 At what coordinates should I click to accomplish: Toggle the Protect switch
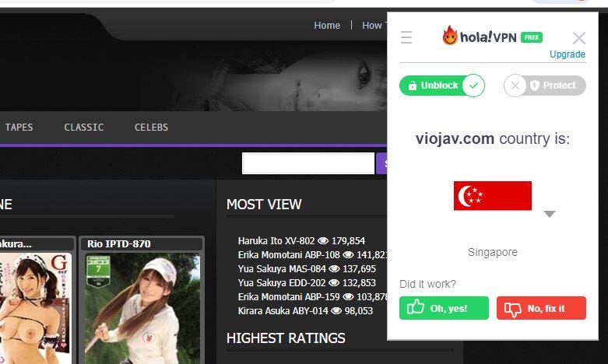(545, 86)
